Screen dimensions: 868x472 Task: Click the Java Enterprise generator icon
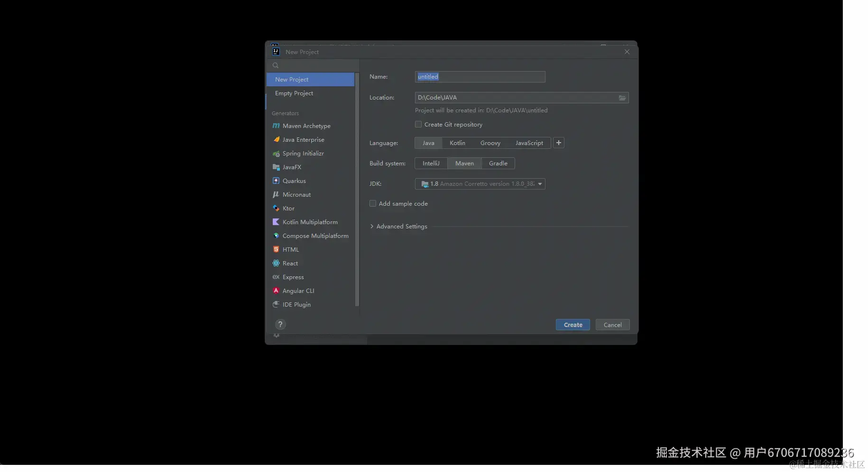[276, 139]
